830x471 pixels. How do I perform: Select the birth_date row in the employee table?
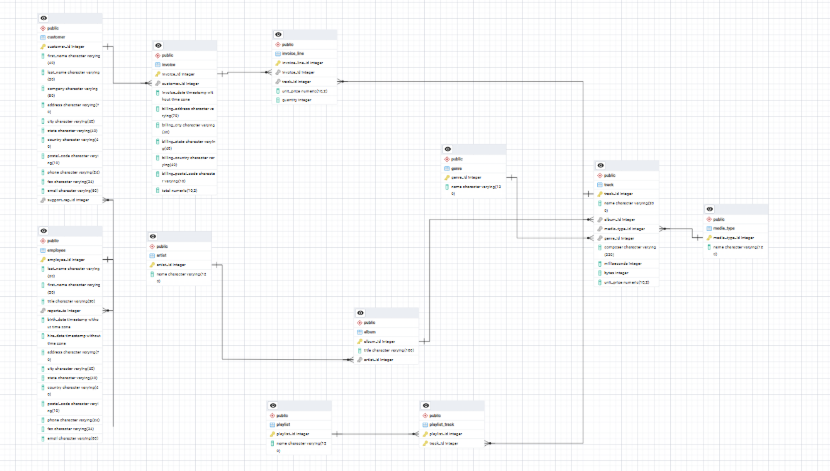tap(70, 323)
